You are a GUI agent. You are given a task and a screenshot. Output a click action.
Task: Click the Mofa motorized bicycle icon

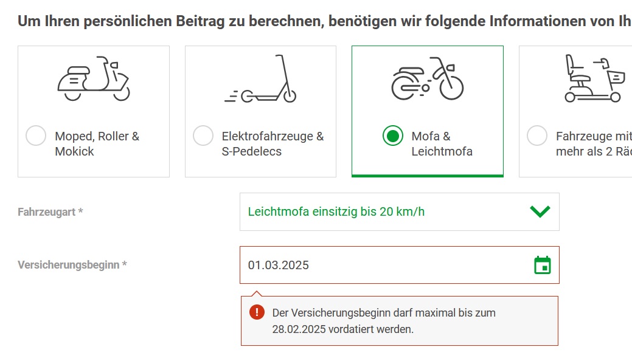[x=427, y=79]
